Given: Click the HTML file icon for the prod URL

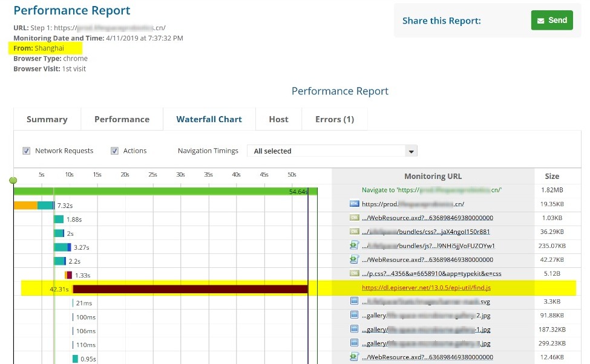Looking at the screenshot, I should tap(355, 204).
